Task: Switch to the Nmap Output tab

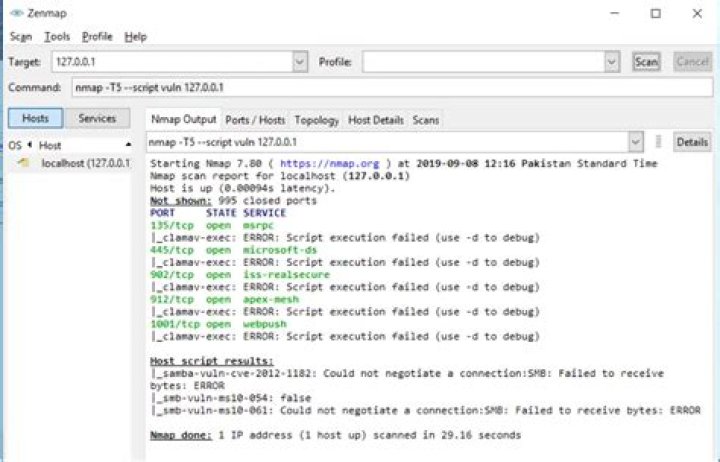Action: [184, 119]
